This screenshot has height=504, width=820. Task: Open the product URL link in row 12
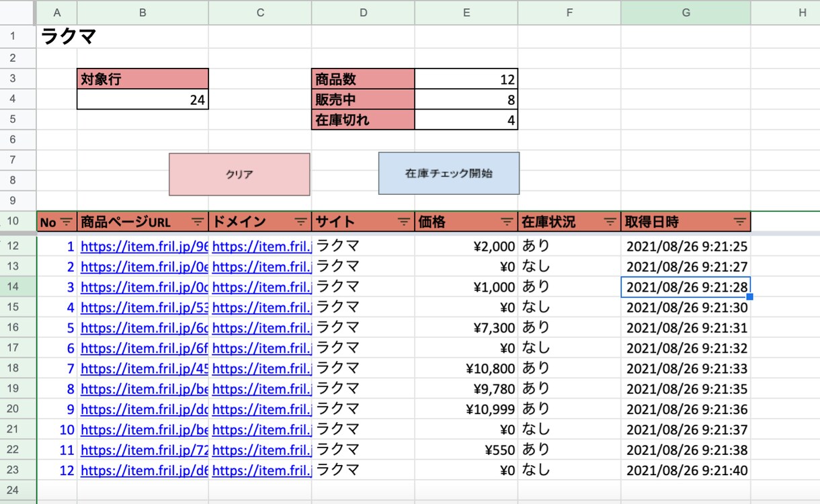[145, 247]
